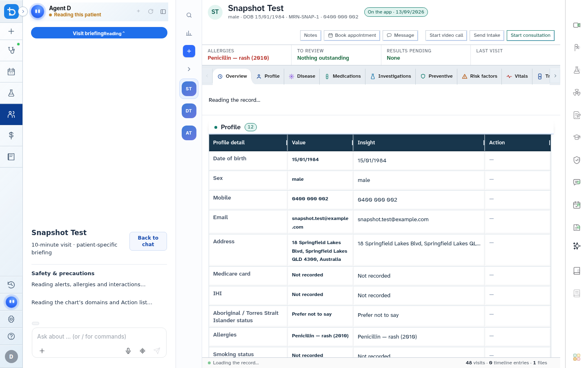Switch to the Risk factors tab
The width and height of the screenshot is (588, 368).
[480, 76]
